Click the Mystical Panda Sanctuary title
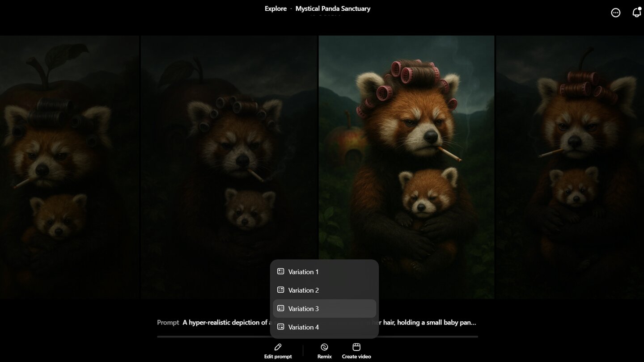The width and height of the screenshot is (644, 362). pyautogui.click(x=333, y=8)
